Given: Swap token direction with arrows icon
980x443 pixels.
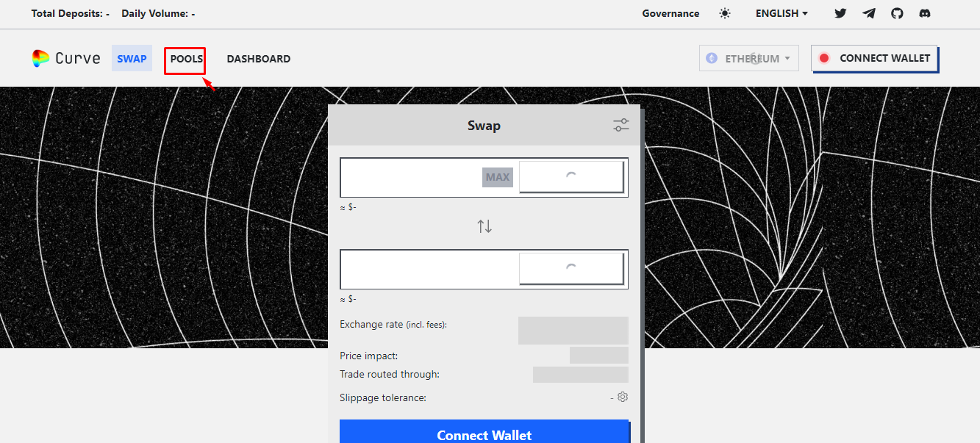Looking at the screenshot, I should click(484, 226).
